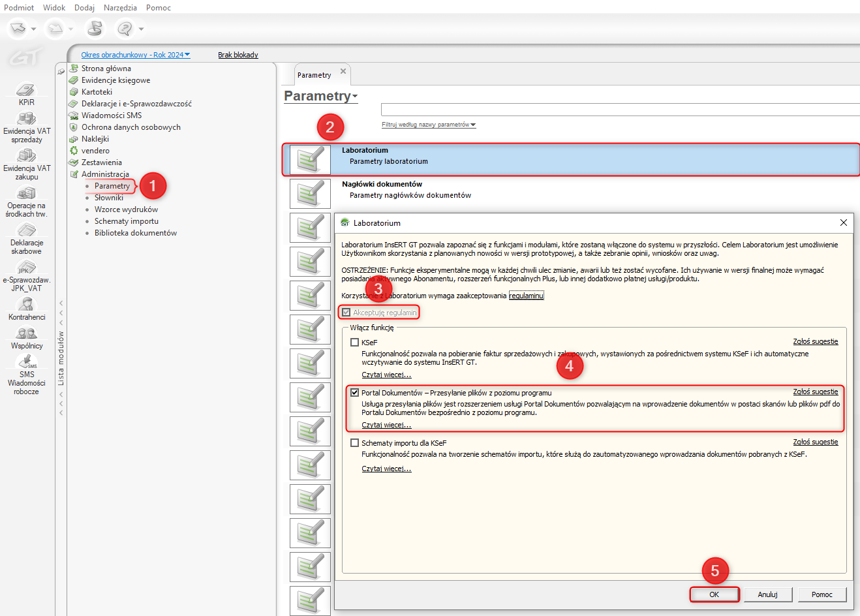The height and width of the screenshot is (616, 860).
Task: Open Parametry under Administracja
Action: pos(112,186)
